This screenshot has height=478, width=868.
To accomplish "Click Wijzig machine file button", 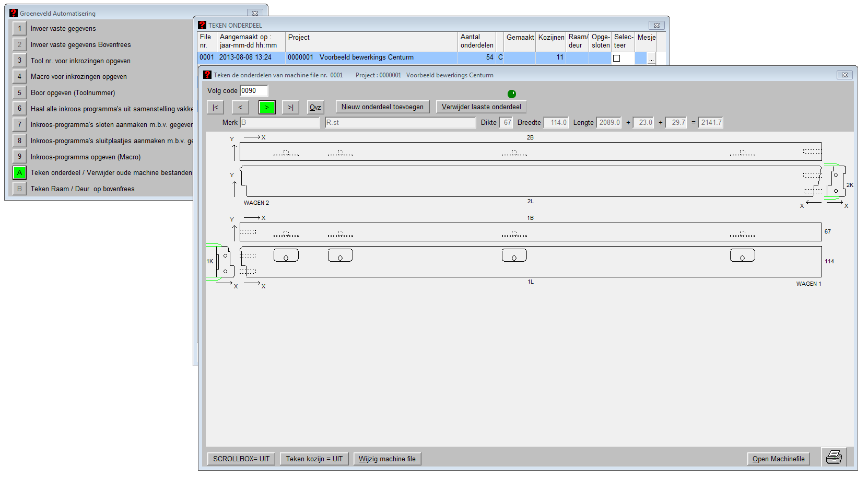I will point(387,459).
